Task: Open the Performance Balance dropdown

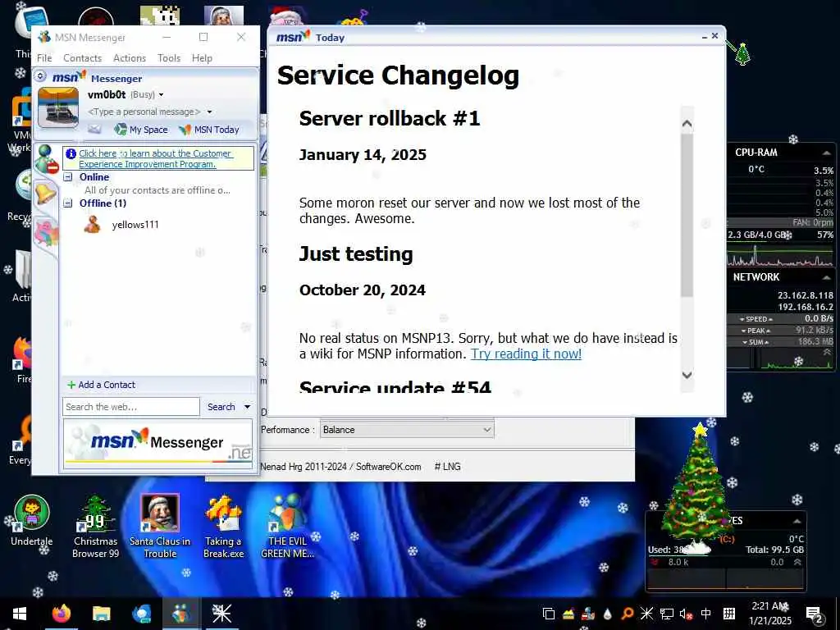Action: pos(407,430)
